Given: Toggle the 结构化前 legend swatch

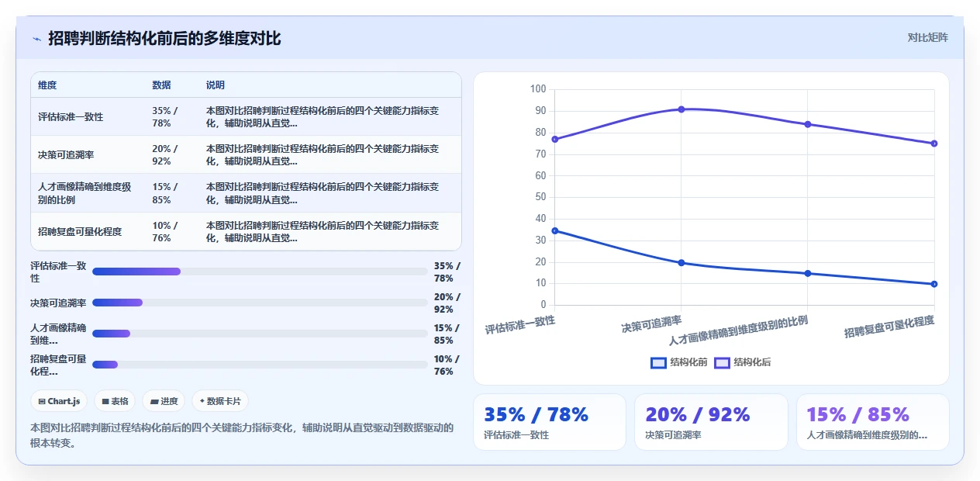Looking at the screenshot, I should point(659,362).
